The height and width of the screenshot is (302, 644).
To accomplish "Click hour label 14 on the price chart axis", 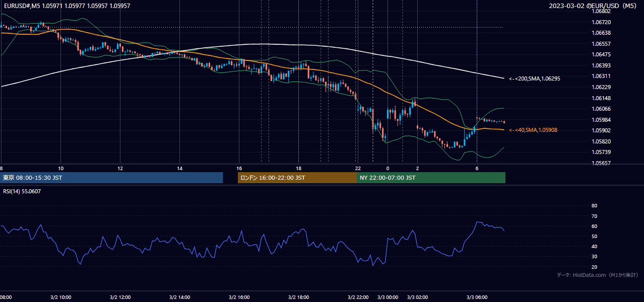I will coord(179,168).
